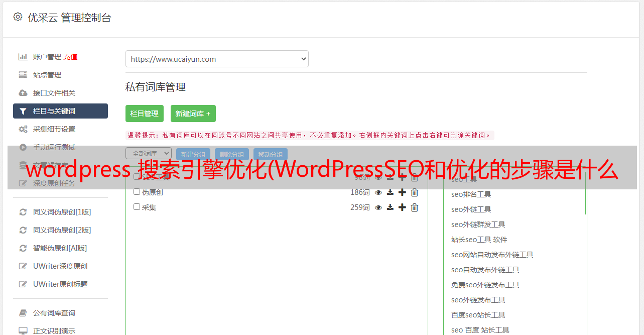This screenshot has width=644, height=335.
Task: Download the 伪原创 word library
Action: point(390,192)
